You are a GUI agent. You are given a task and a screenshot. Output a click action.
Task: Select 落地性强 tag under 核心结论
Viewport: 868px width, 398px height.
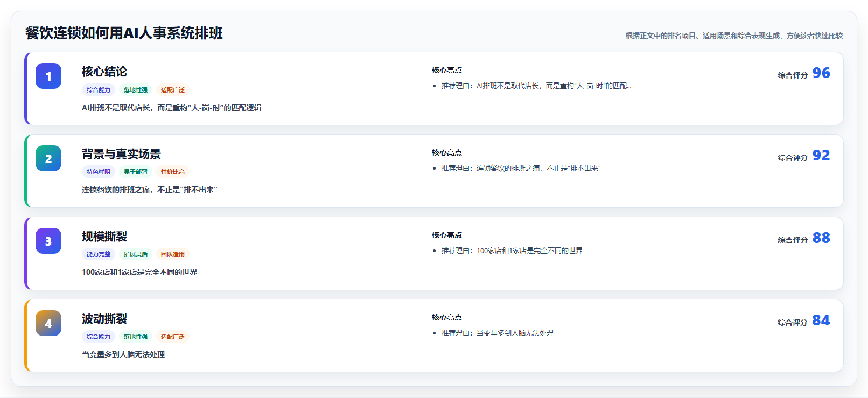(x=136, y=90)
